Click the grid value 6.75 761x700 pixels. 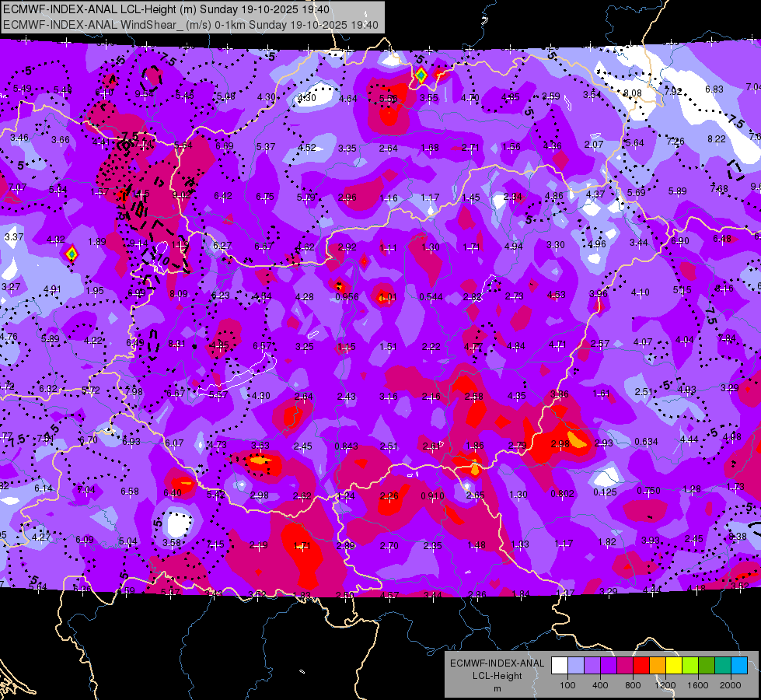pyautogui.click(x=265, y=196)
